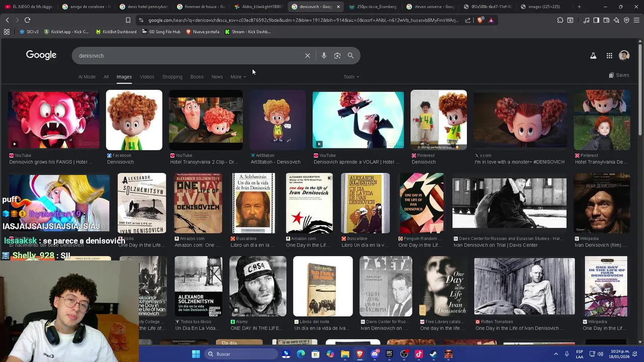Viewport: 644px width, 362px height.
Task: Expand the Tools dropdown
Action: click(351, 77)
